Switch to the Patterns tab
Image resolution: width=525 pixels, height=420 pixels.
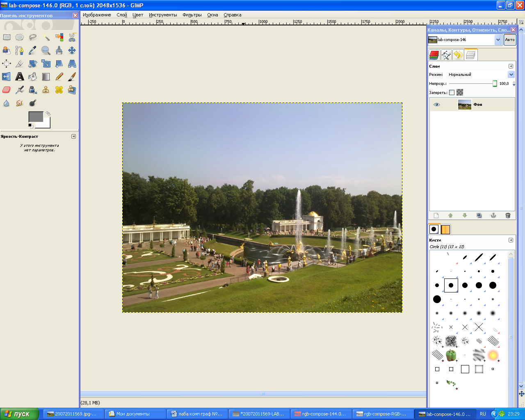click(x=445, y=229)
